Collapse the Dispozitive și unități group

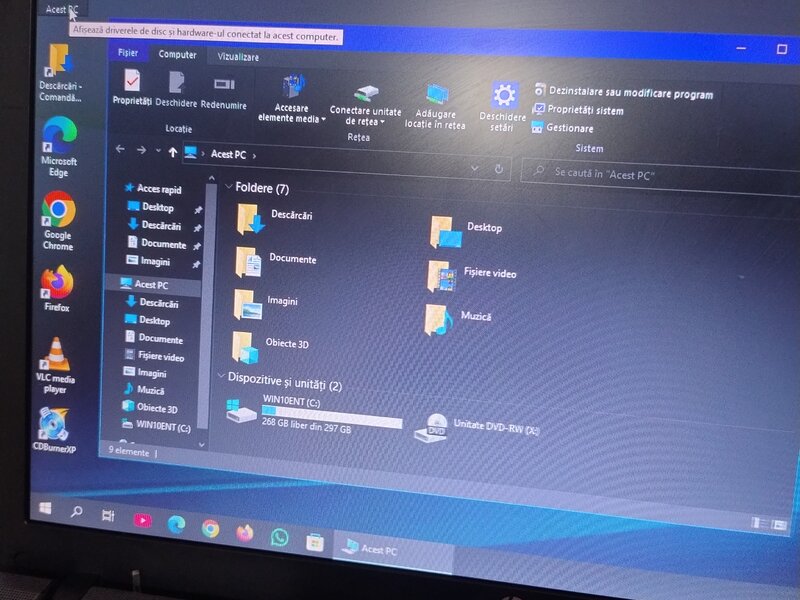click(x=221, y=377)
